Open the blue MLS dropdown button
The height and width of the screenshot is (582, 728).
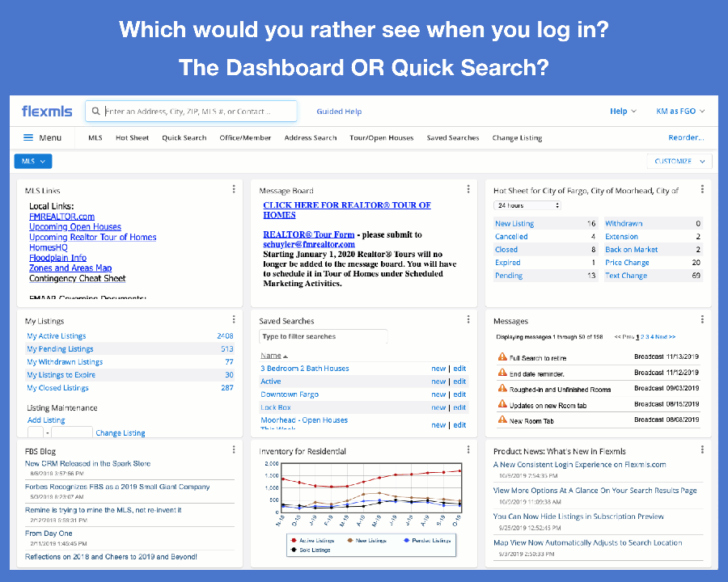coord(33,161)
